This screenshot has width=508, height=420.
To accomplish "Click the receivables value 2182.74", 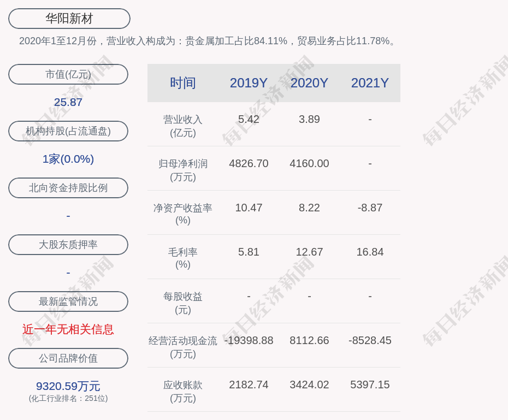I will [249, 384].
